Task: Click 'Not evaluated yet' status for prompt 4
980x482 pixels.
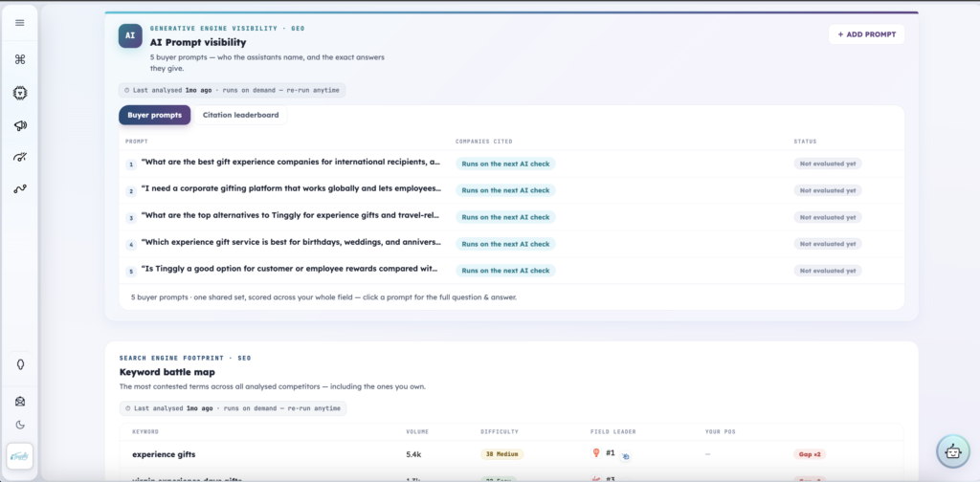Action: (828, 244)
